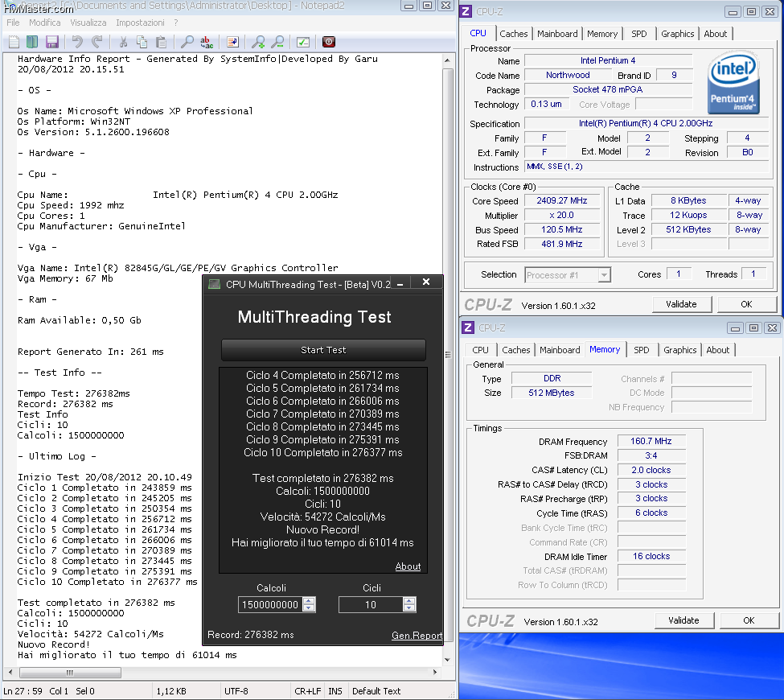Switch to Caches tab in lower CPU-Z

[516, 350]
